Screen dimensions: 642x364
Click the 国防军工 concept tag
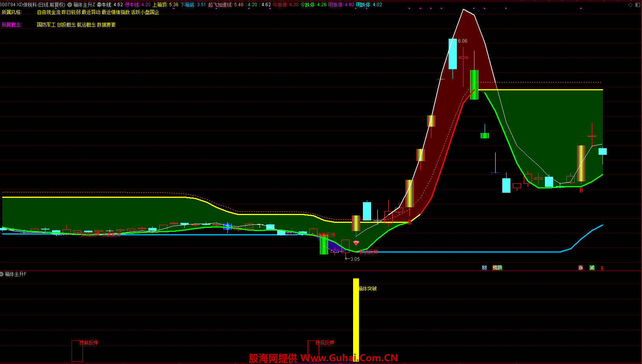tap(46, 25)
